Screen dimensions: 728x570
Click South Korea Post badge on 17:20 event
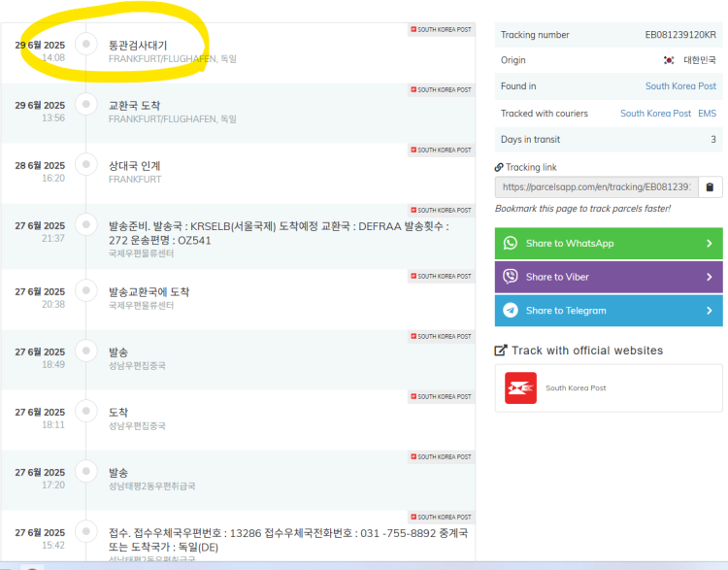(441, 457)
